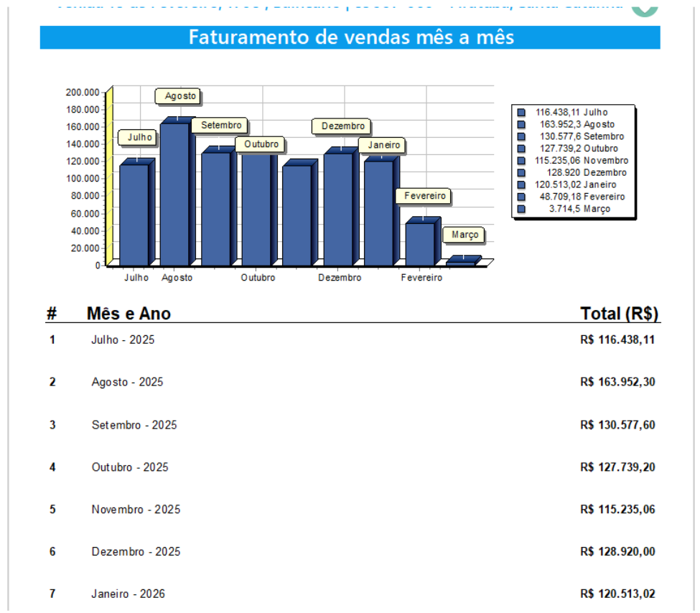Click the green circular icon at top right
Image resolution: width=700 pixels, height=613 pixels.
(645, 6)
